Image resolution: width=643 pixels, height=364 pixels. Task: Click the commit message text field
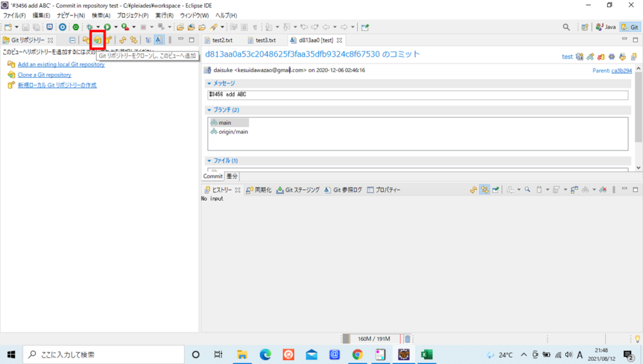pos(417,95)
